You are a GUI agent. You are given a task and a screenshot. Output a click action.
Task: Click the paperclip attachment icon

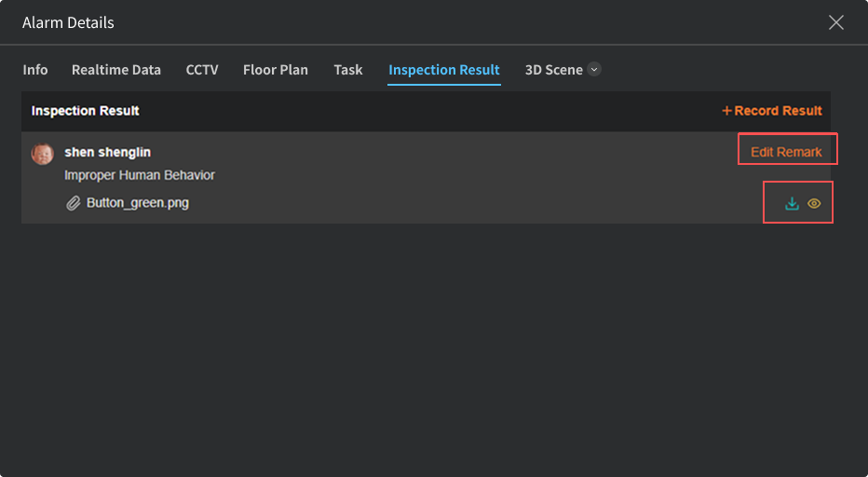coord(74,202)
